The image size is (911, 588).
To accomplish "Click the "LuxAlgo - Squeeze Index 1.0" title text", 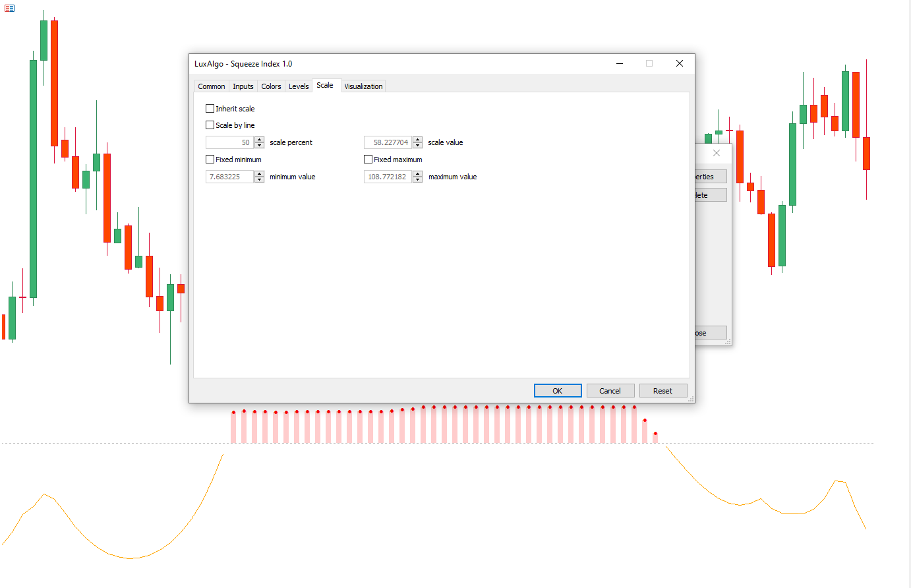I will 243,64.
